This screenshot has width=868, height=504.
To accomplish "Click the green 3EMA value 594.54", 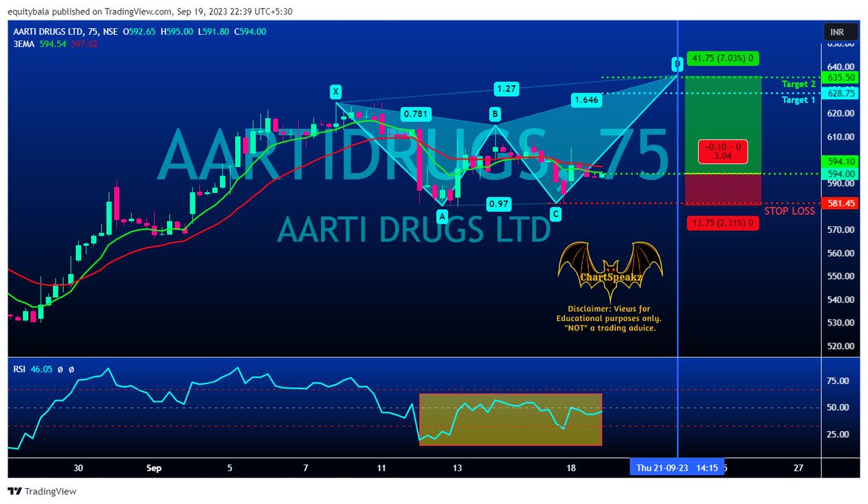I will (x=53, y=44).
